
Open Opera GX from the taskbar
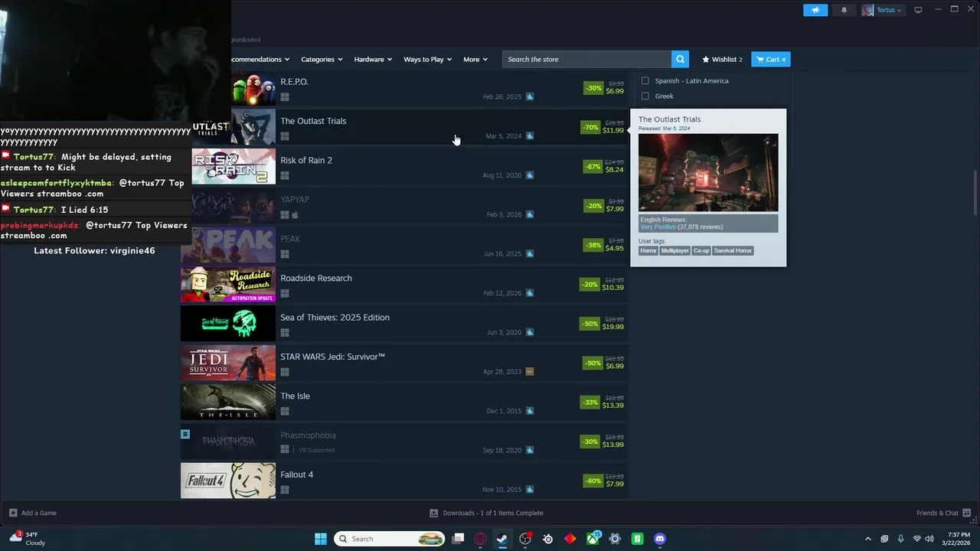point(480,539)
